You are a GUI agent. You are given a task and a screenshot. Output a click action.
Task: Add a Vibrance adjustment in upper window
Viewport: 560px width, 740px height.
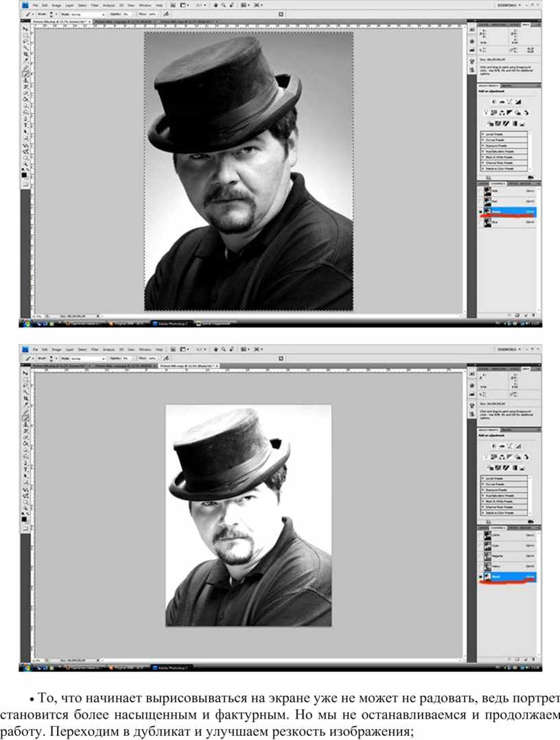[x=486, y=113]
